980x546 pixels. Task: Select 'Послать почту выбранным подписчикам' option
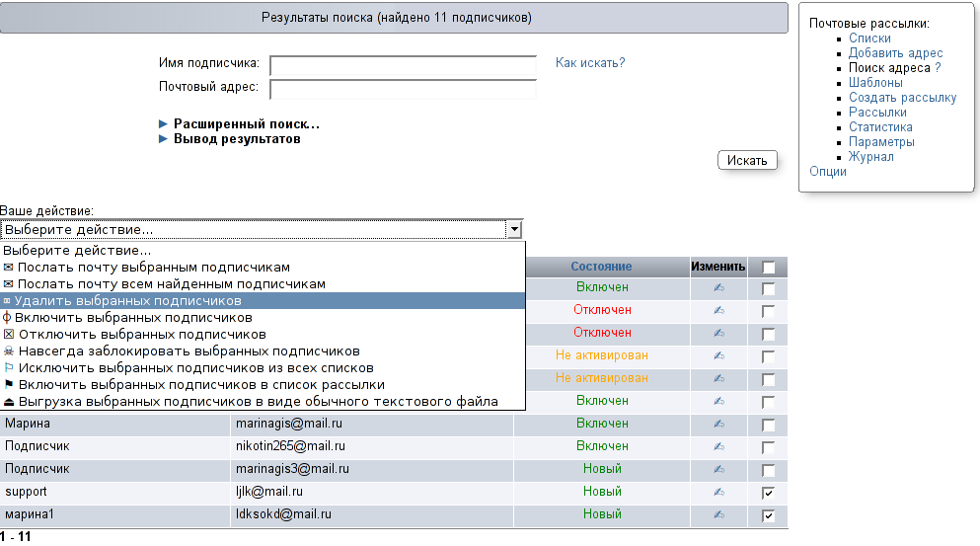(263, 267)
